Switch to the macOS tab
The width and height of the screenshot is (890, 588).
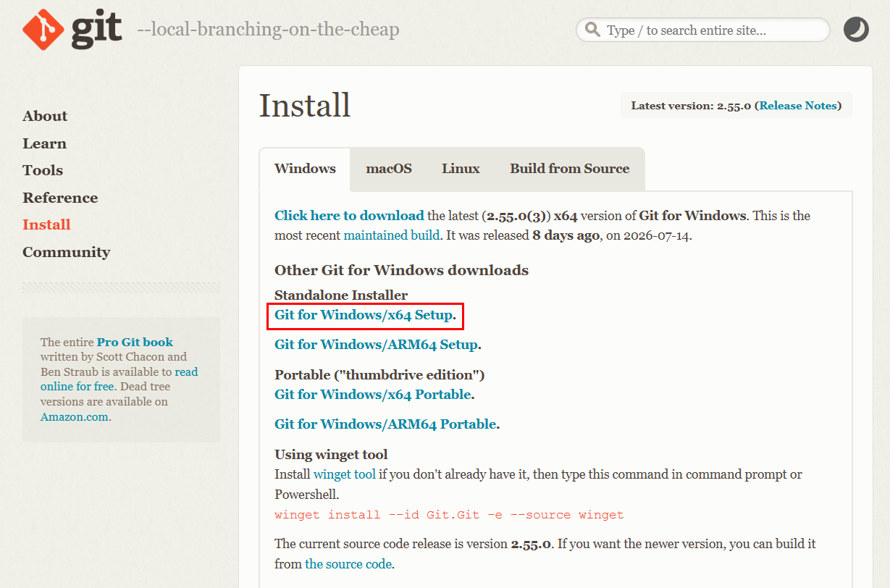[x=389, y=169]
